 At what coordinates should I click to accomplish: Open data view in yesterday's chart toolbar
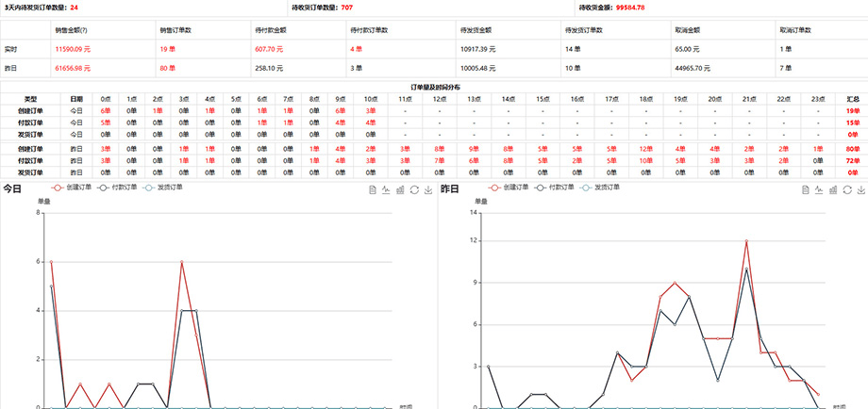[x=807, y=189]
